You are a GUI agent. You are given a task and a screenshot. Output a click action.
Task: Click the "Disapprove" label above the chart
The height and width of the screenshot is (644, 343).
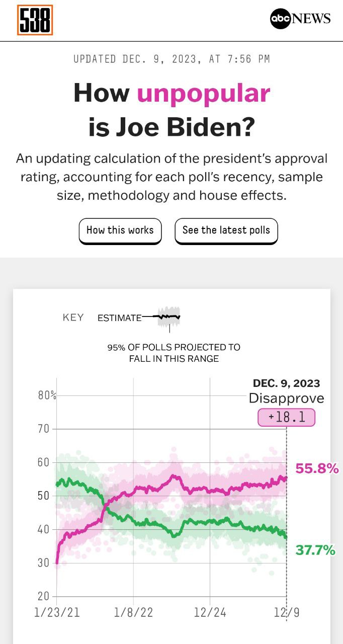tap(286, 398)
